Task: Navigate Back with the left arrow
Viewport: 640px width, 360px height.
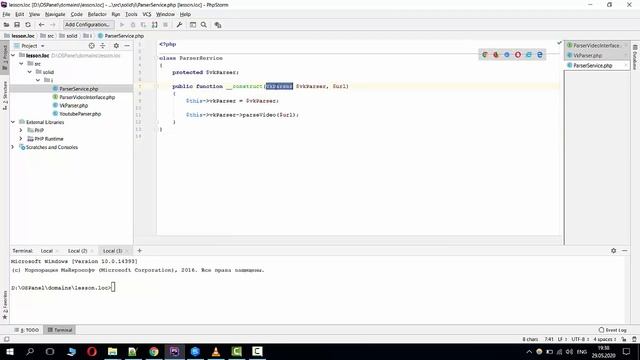Action: click(41, 25)
